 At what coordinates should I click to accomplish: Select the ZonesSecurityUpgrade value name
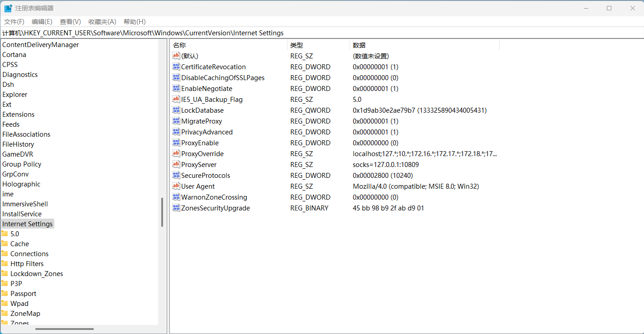[216, 208]
